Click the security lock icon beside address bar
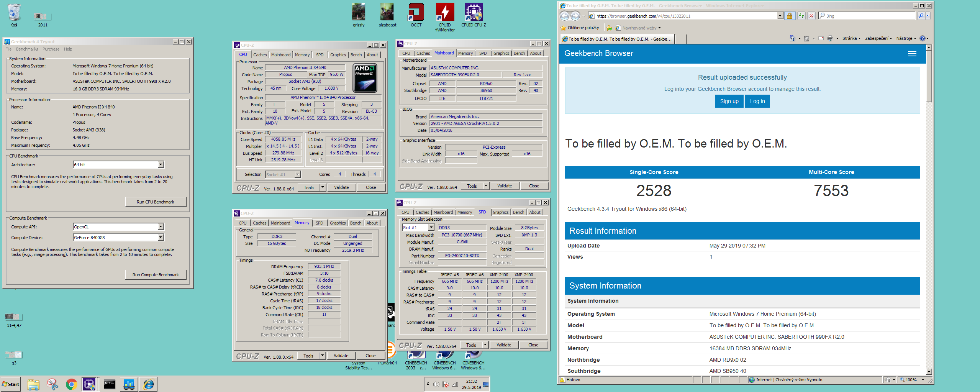 790,16
